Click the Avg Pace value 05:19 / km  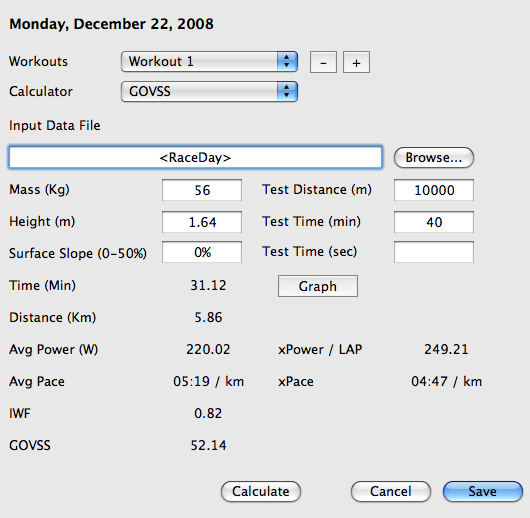[x=209, y=382]
